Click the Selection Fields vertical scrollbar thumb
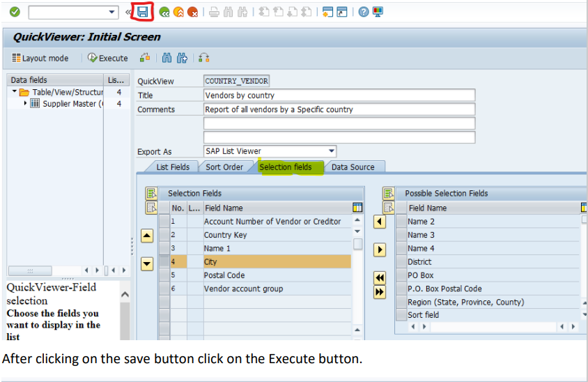This screenshot has width=588, height=382. tap(358, 244)
